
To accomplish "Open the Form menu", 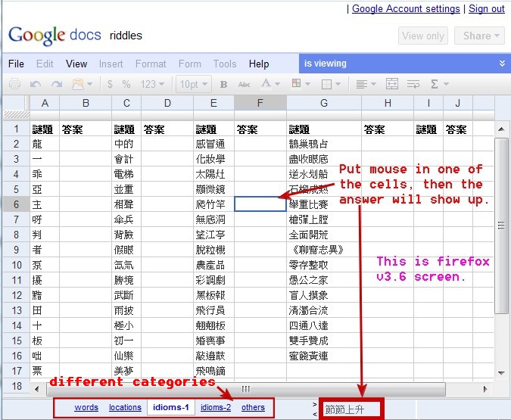I will [190, 64].
